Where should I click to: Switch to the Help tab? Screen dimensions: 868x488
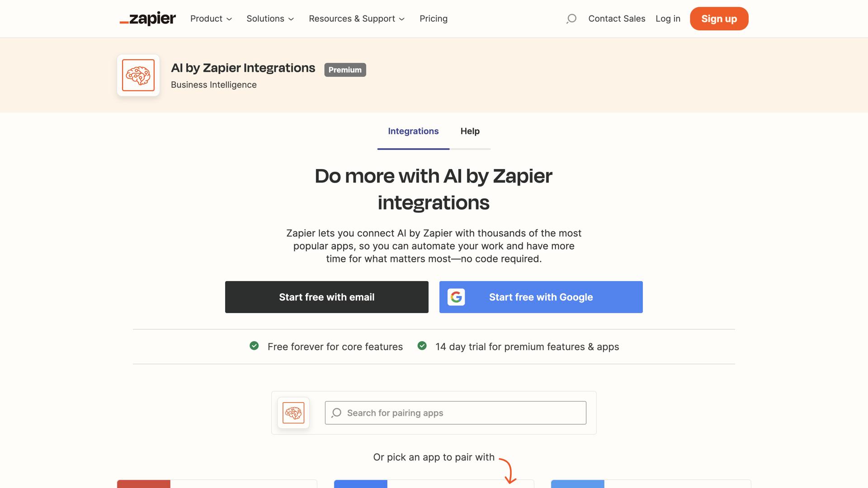[470, 131]
